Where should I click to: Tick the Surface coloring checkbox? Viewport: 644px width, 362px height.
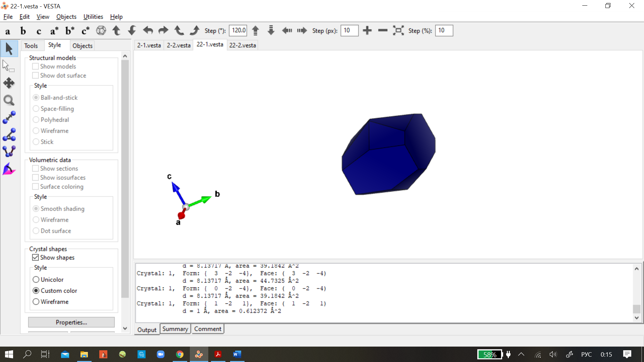tap(35, 186)
